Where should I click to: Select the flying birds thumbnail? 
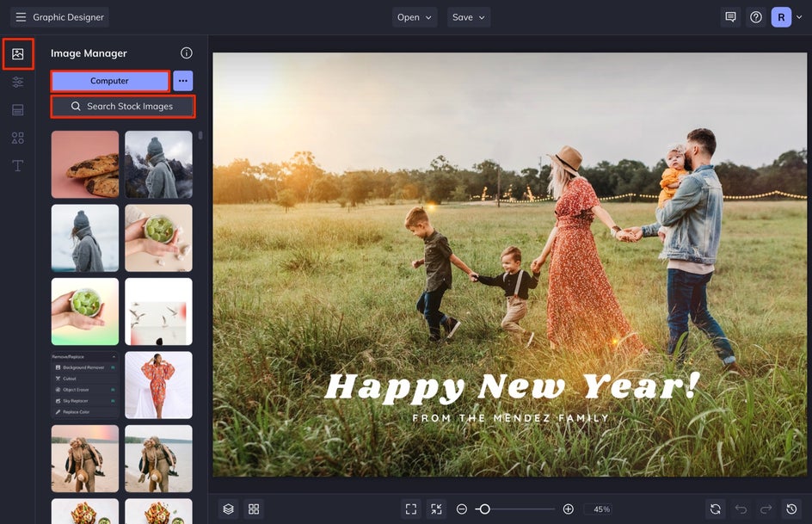158,311
